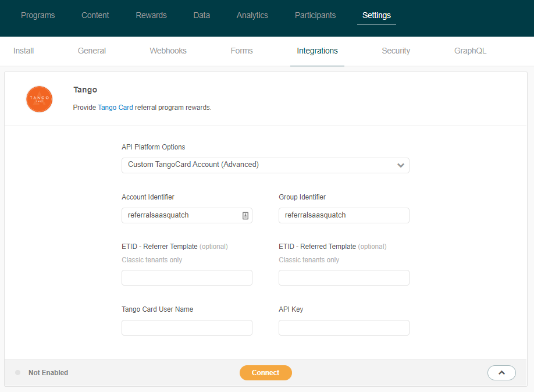Navigate to Participants
This screenshot has width=534, height=392.
[315, 15]
